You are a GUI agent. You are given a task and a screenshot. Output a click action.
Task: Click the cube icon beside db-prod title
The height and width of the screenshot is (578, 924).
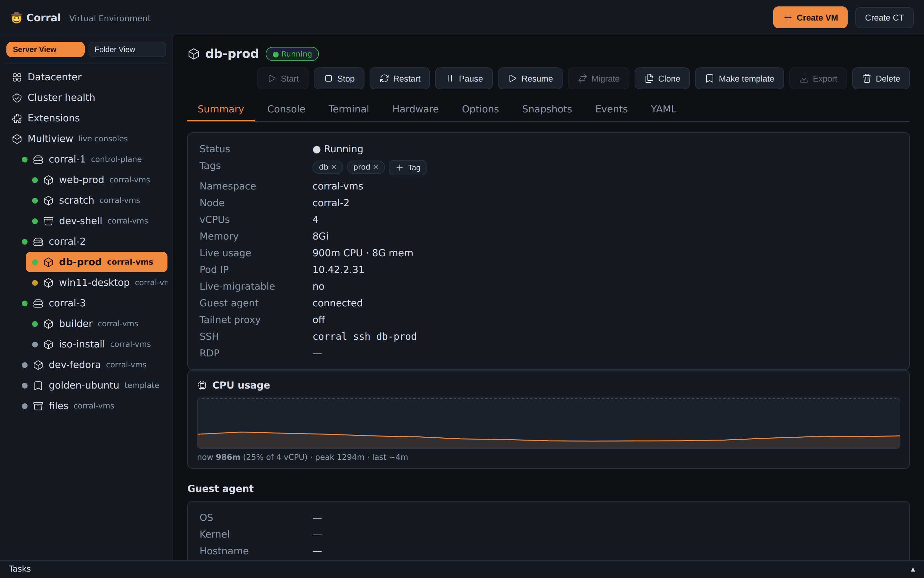tap(194, 54)
